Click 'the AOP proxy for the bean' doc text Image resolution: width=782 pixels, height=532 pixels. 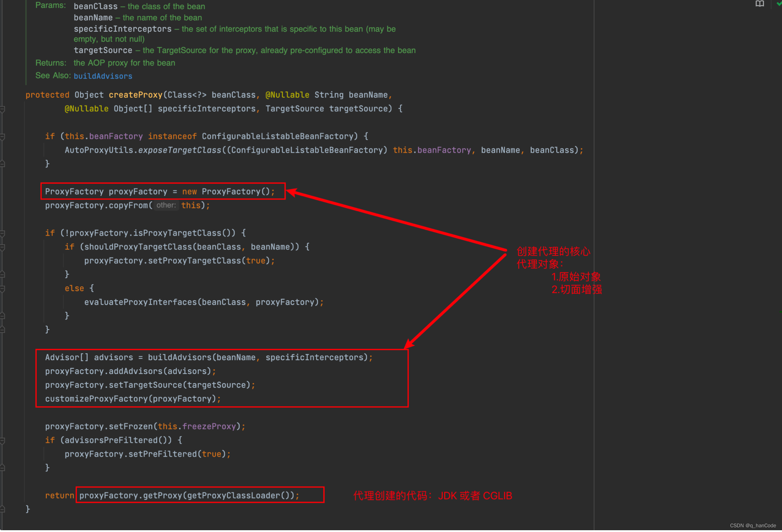pos(124,63)
